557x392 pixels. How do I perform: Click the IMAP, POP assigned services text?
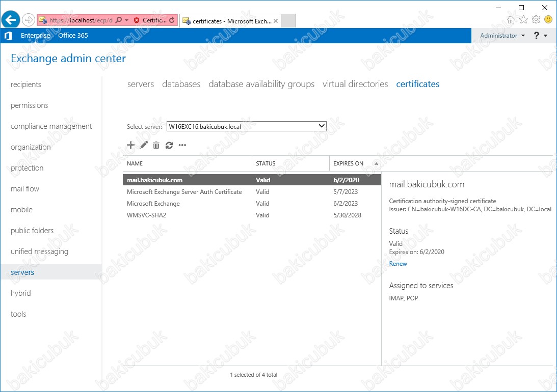[404, 298]
